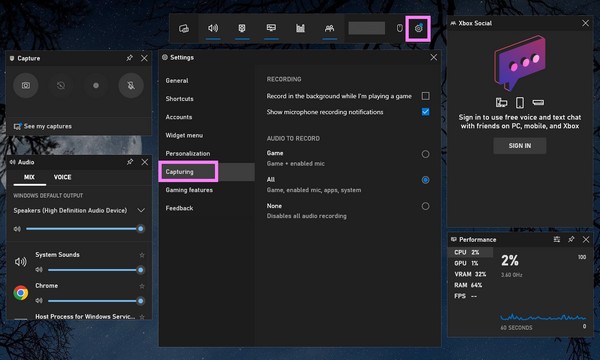Toggle the Audio widget from top bar

[x=213, y=28]
